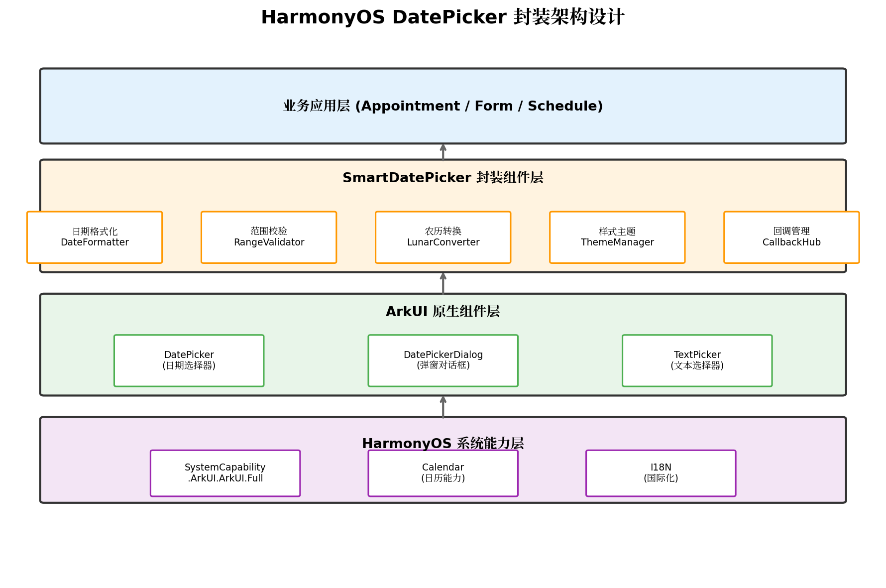Click the "SmartDatePicker 封装组件层" layer heading

tap(443, 178)
